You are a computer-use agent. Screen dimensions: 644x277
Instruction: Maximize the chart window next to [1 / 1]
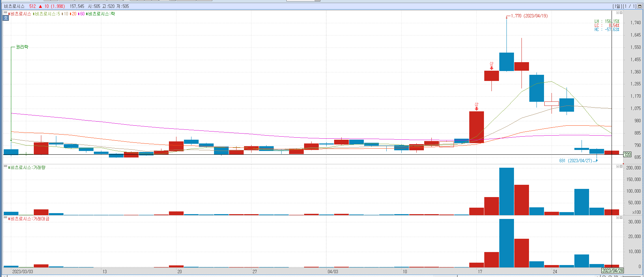tap(640, 6)
